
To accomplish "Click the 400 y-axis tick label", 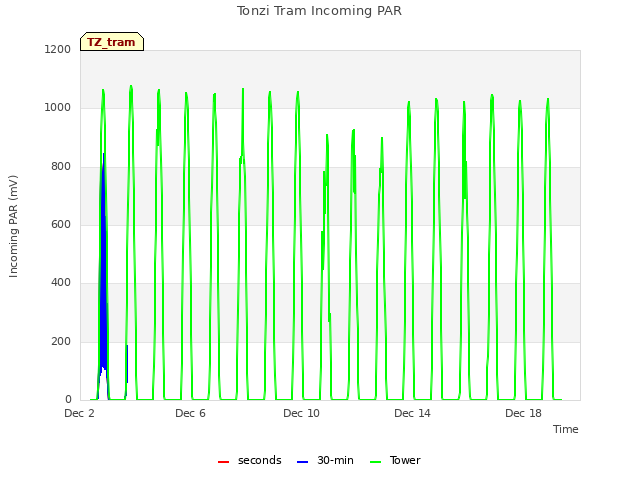I will pos(61,282).
